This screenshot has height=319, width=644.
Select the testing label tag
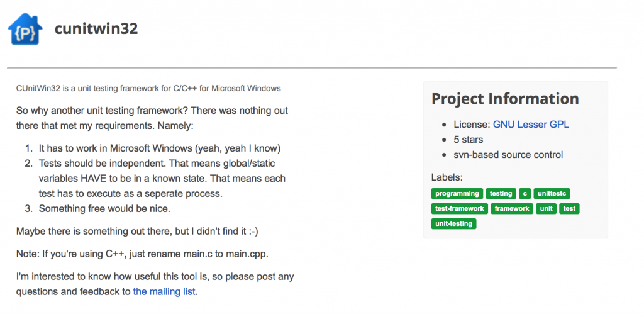(x=501, y=194)
